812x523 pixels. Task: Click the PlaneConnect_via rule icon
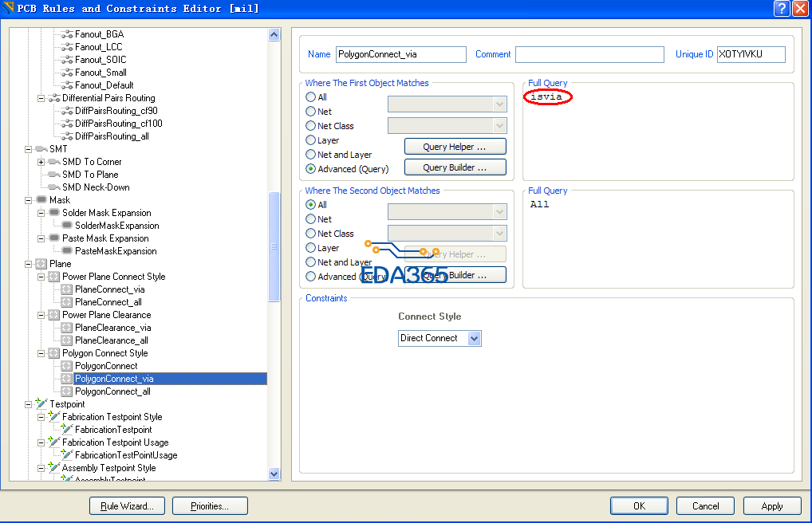pos(67,289)
